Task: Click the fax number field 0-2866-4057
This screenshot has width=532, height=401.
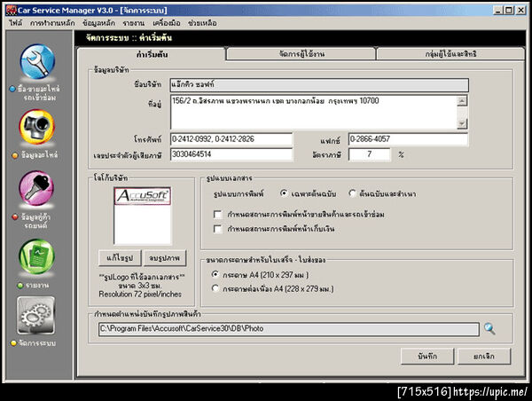Action: click(x=408, y=139)
